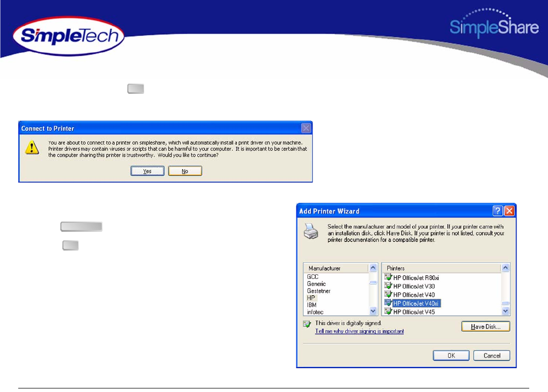Click the Manufacturer column header

(x=336, y=268)
